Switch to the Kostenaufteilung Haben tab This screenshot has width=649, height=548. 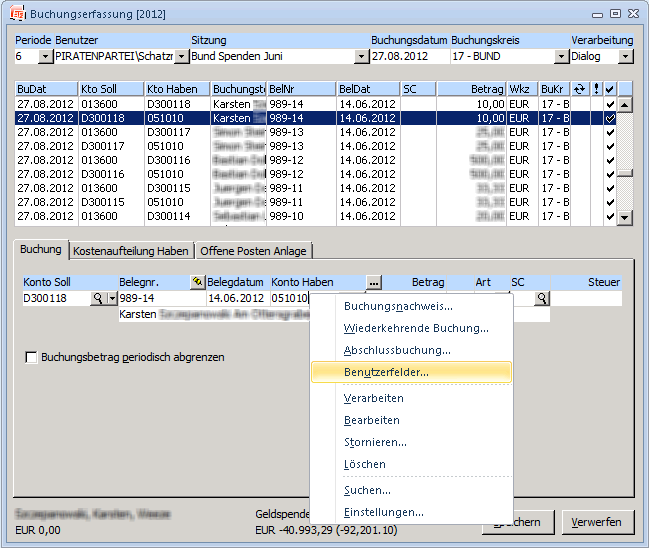click(x=131, y=251)
